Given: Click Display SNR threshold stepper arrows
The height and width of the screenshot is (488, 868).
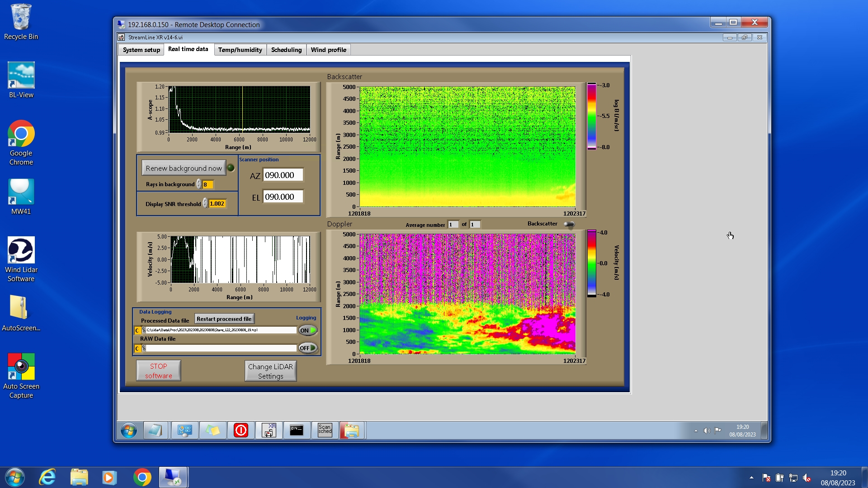Looking at the screenshot, I should (x=205, y=204).
